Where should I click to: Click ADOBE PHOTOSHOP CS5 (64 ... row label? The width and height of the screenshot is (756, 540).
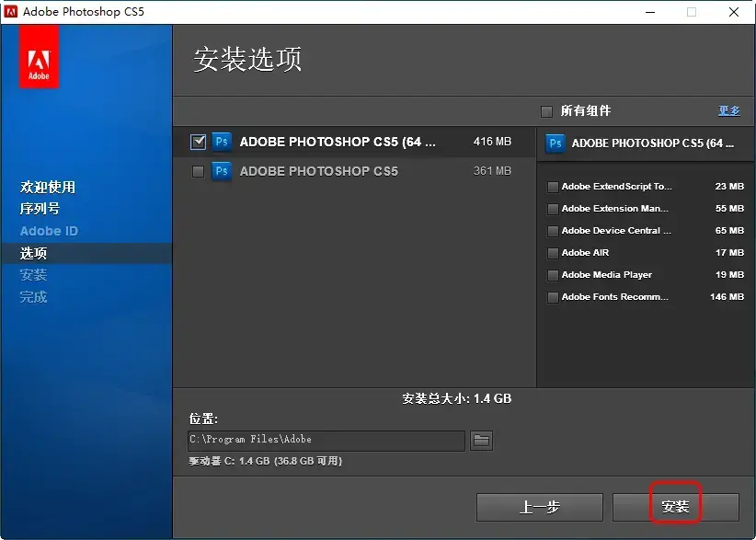tap(338, 142)
